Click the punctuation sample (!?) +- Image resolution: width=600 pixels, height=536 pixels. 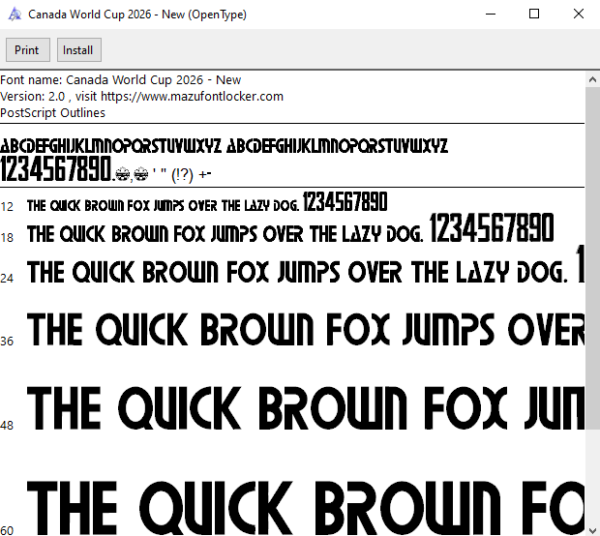click(191, 175)
